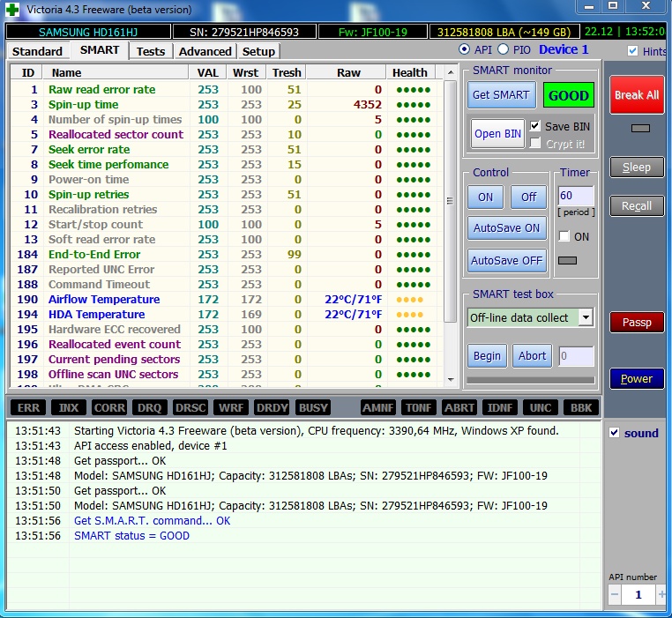672x618 pixels.
Task: Click the TONF status indicator
Action: click(x=418, y=407)
